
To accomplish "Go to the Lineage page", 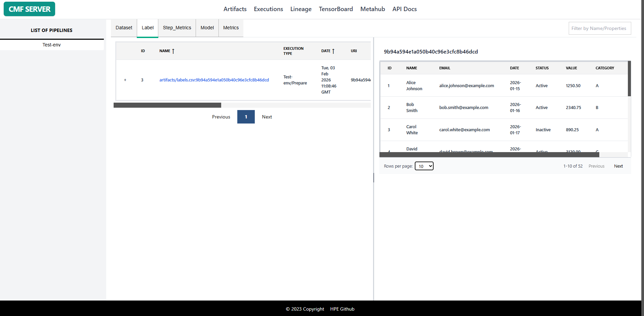I will [x=301, y=9].
